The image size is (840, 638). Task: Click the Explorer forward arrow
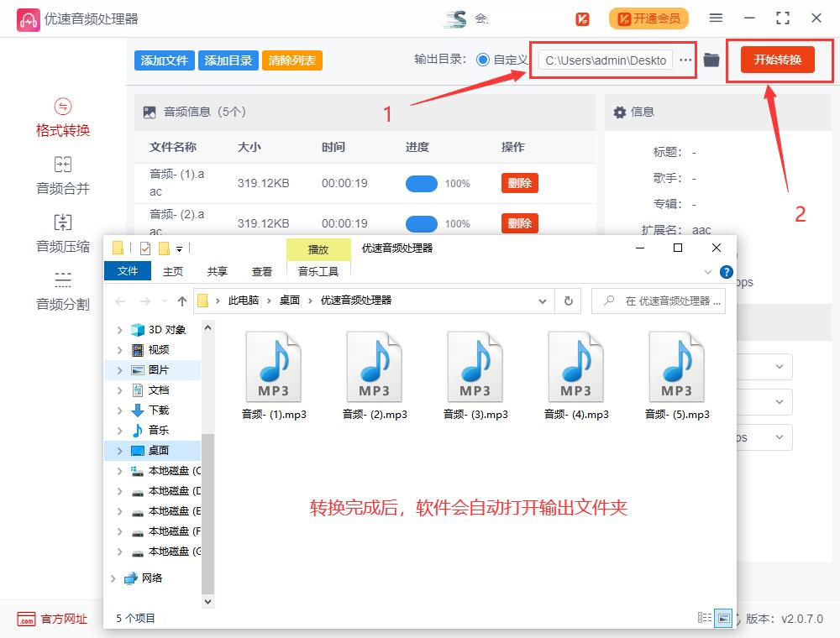click(145, 301)
